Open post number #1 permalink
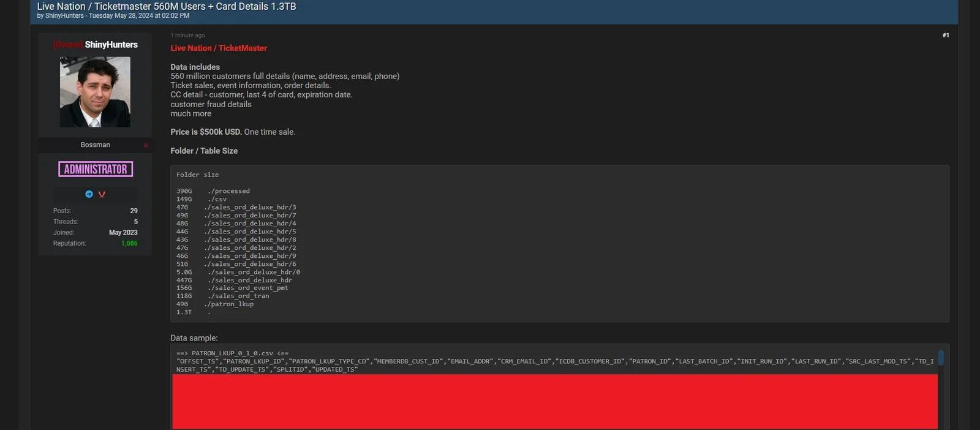Image resolution: width=980 pixels, height=430 pixels. coord(946,36)
